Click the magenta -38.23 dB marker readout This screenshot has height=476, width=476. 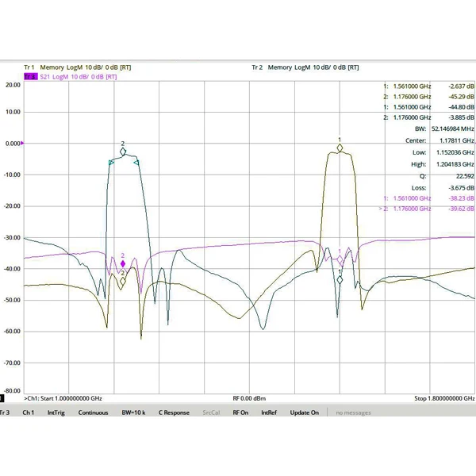pos(461,198)
